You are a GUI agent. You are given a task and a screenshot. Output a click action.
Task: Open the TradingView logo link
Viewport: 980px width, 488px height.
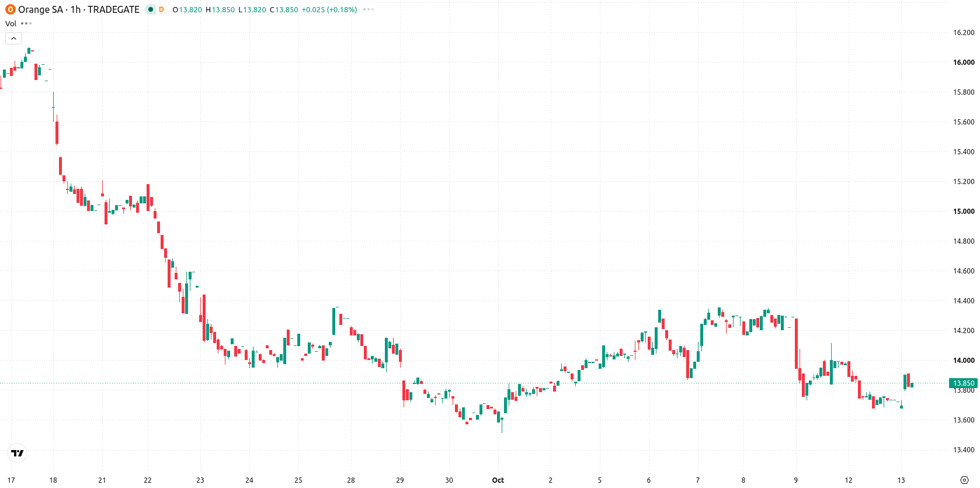click(x=18, y=453)
